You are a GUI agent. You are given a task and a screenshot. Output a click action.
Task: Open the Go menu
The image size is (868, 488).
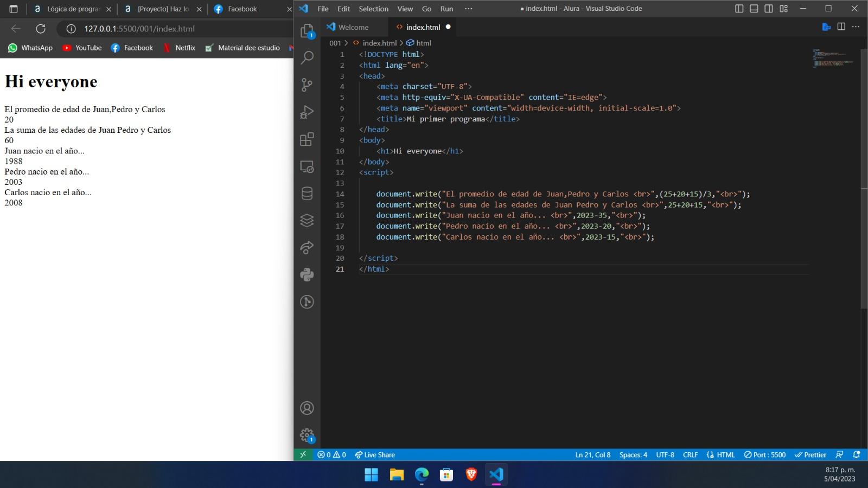[426, 9]
